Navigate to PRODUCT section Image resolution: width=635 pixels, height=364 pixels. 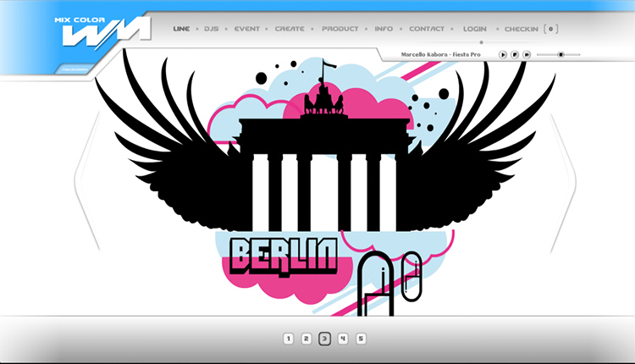pyautogui.click(x=340, y=29)
